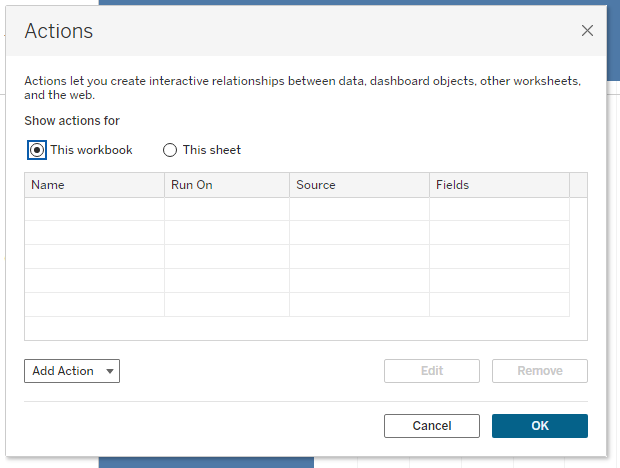Click the Fields column header

coord(499,185)
